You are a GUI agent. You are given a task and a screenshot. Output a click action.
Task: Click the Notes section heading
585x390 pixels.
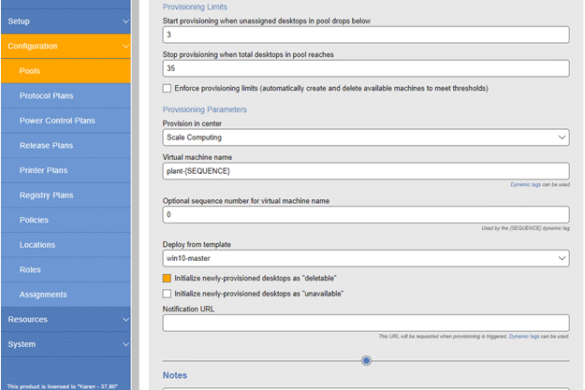coord(175,375)
